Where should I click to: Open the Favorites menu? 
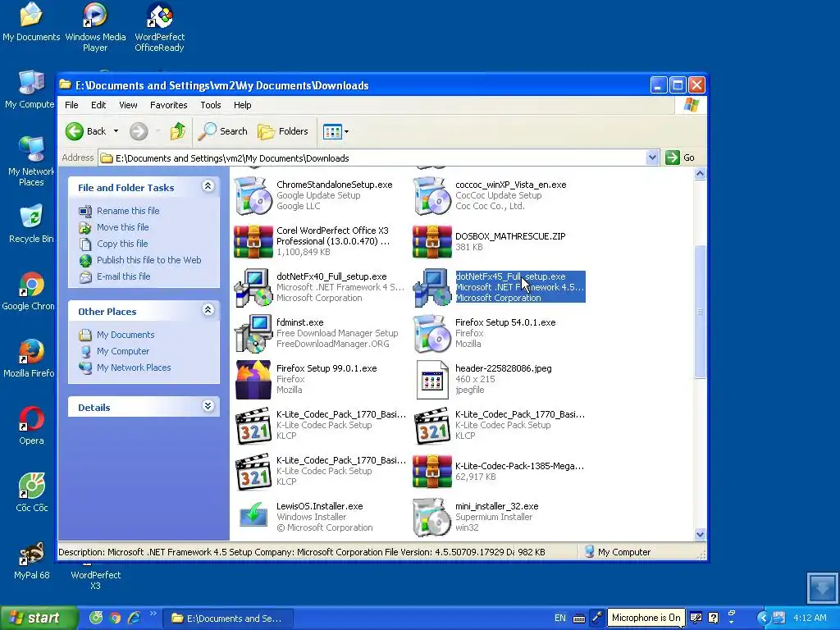pos(169,105)
